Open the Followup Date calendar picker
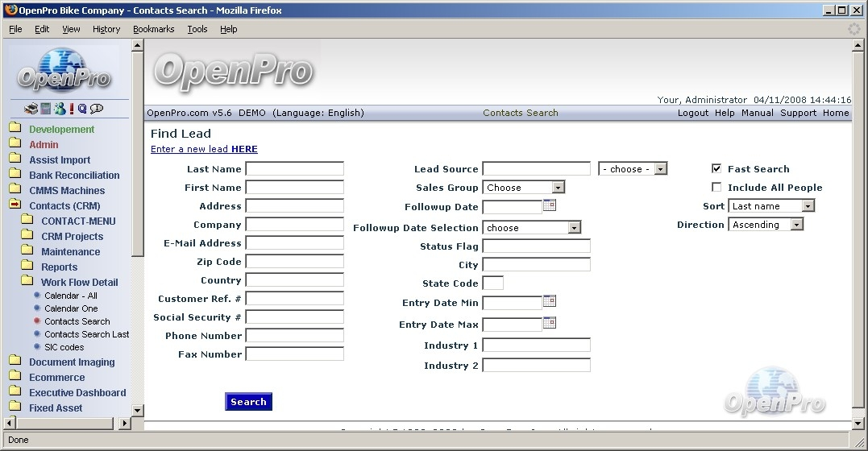The width and height of the screenshot is (868, 451). [550, 205]
